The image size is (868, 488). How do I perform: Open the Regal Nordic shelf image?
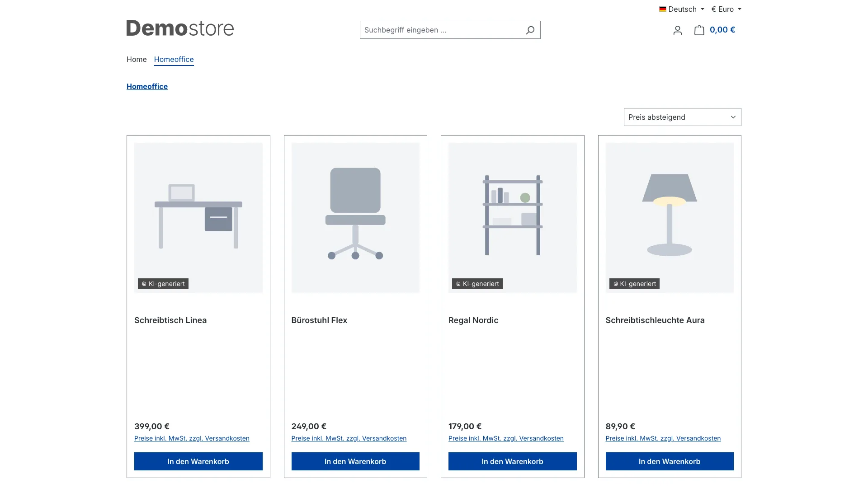click(x=513, y=218)
